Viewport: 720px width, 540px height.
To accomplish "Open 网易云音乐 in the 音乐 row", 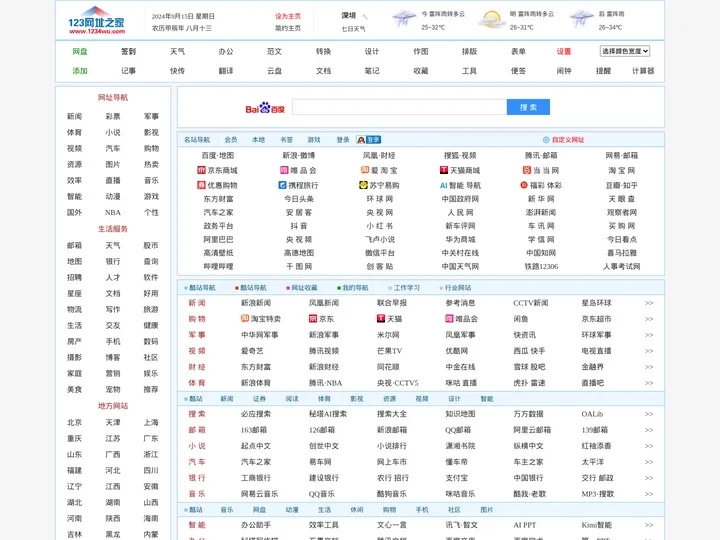I will pos(259,494).
